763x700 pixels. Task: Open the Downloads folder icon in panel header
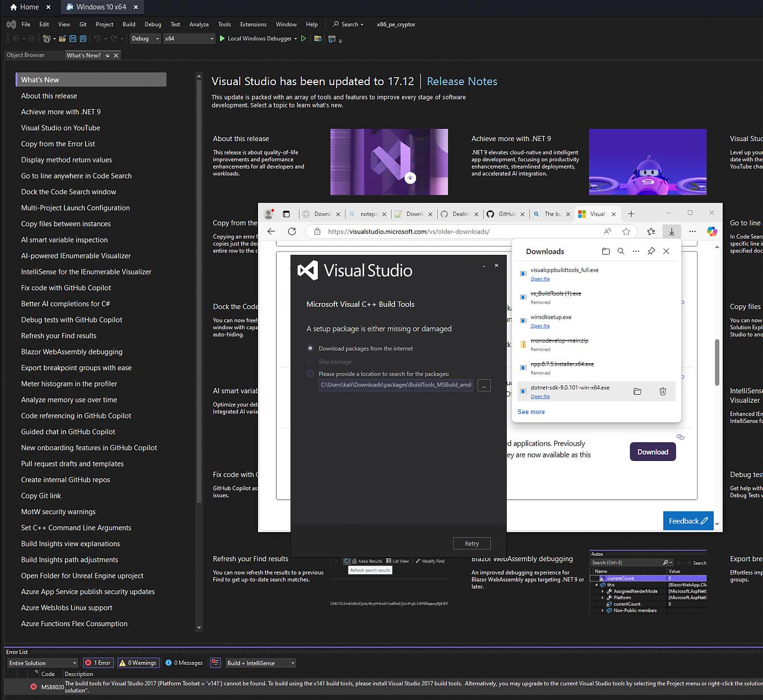pos(606,251)
